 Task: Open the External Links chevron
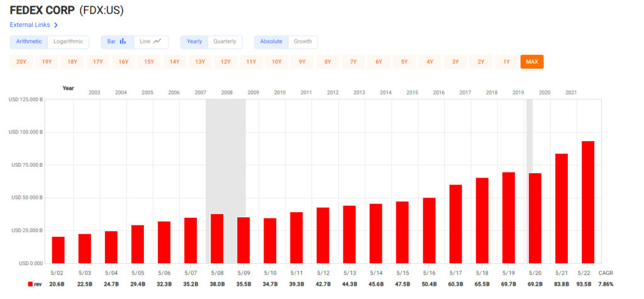tap(56, 25)
